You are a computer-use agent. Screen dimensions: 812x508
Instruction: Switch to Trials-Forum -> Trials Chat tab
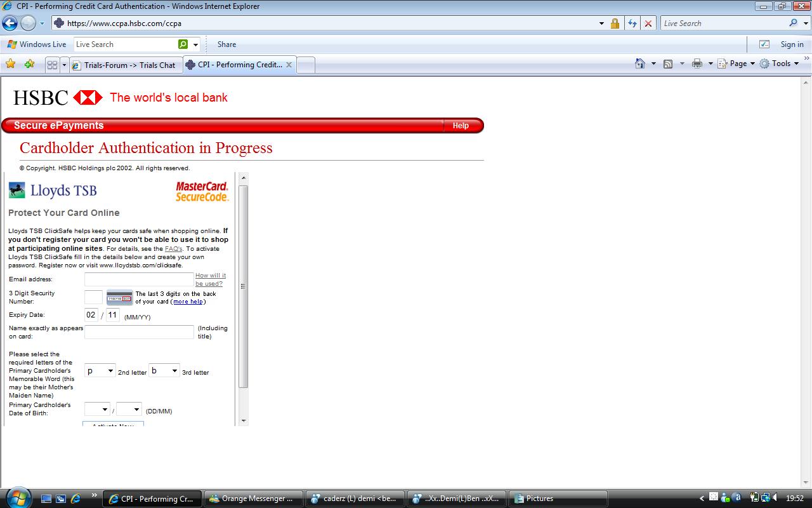tap(125, 65)
